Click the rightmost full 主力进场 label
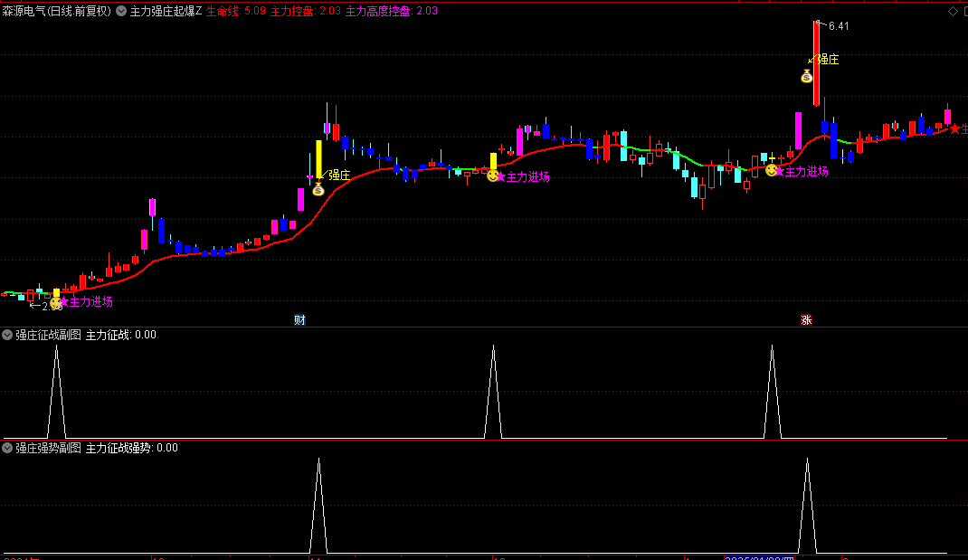The width and height of the screenshot is (968, 560). (806, 172)
